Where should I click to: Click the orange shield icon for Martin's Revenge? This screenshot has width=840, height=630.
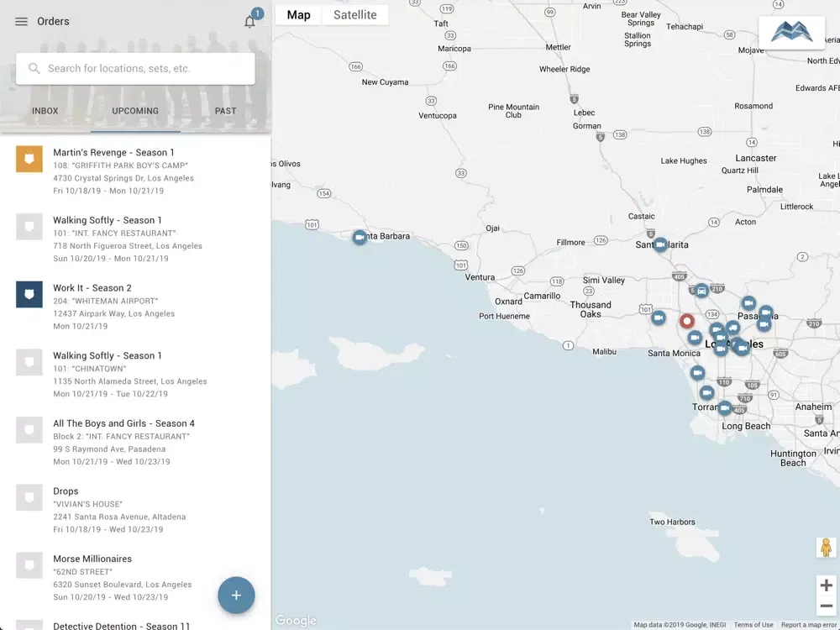click(x=29, y=159)
